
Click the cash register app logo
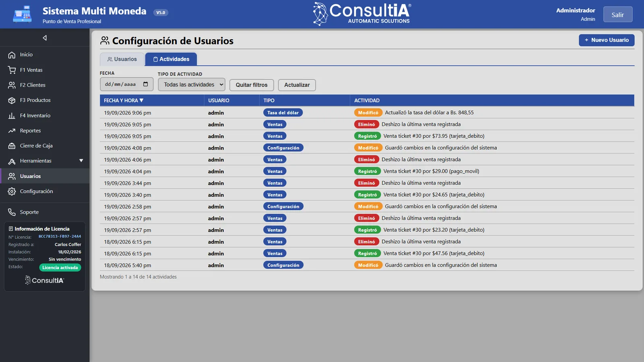[23, 14]
